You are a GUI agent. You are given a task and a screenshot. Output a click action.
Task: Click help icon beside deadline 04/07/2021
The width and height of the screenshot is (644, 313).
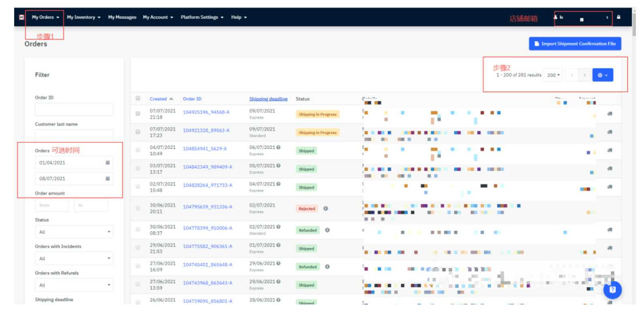[x=278, y=184]
